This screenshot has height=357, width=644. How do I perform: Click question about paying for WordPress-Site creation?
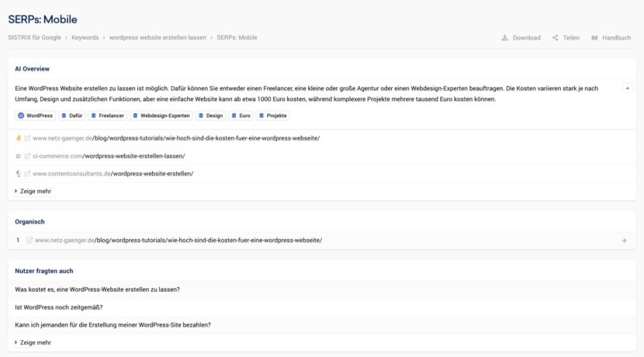(113, 325)
